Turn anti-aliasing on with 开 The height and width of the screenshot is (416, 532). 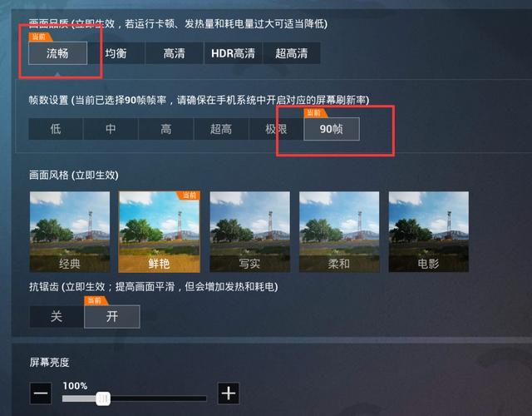click(x=112, y=316)
